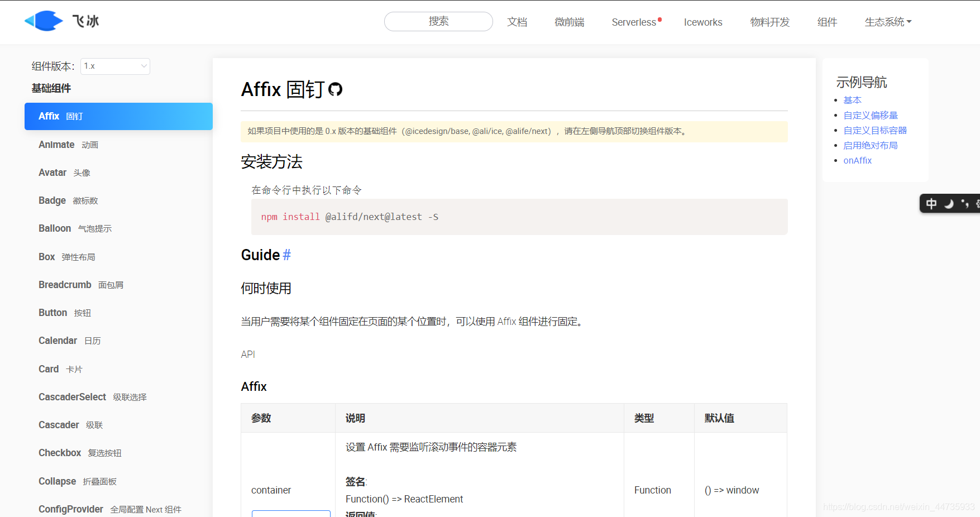Open Checkbox 复选按钮 in the sidebar
Viewport: 980px width, 517px height.
[80, 453]
